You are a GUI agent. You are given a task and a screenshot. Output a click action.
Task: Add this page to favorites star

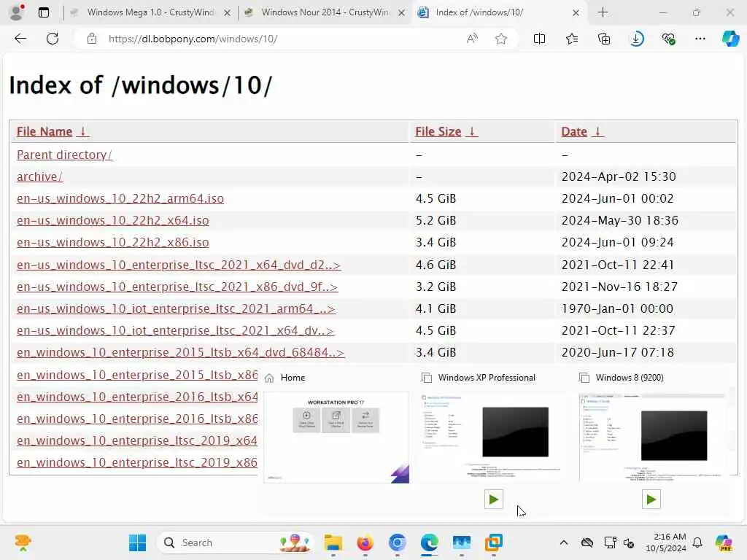(501, 39)
